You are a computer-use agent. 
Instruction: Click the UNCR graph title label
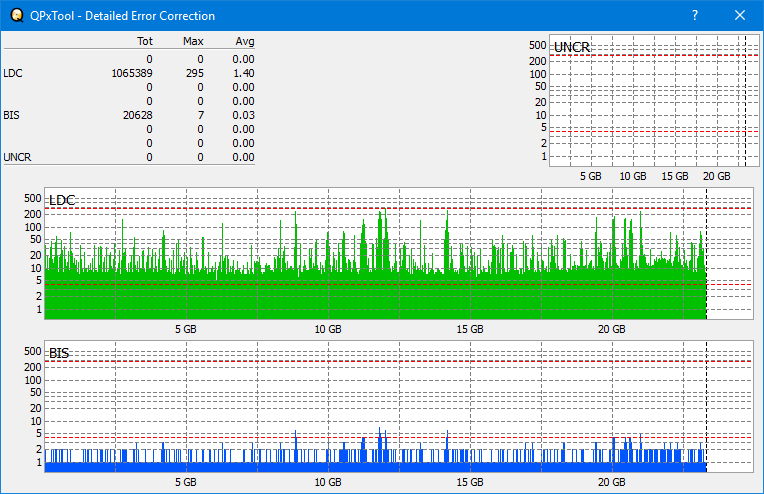pyautogui.click(x=572, y=47)
